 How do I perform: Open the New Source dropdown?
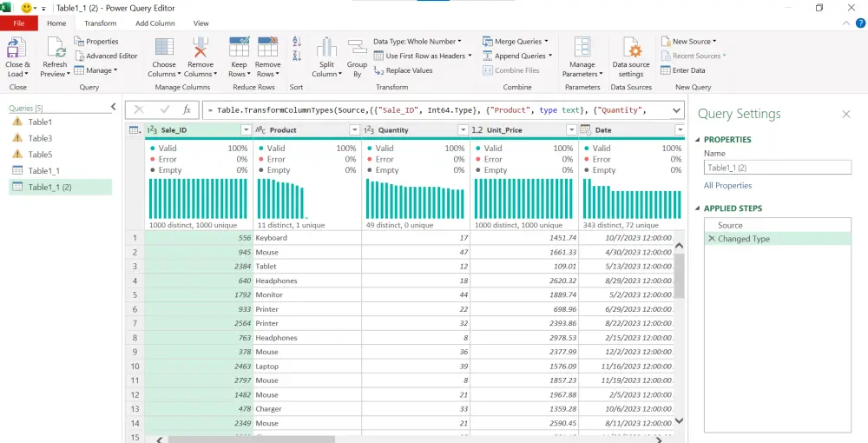[688, 42]
